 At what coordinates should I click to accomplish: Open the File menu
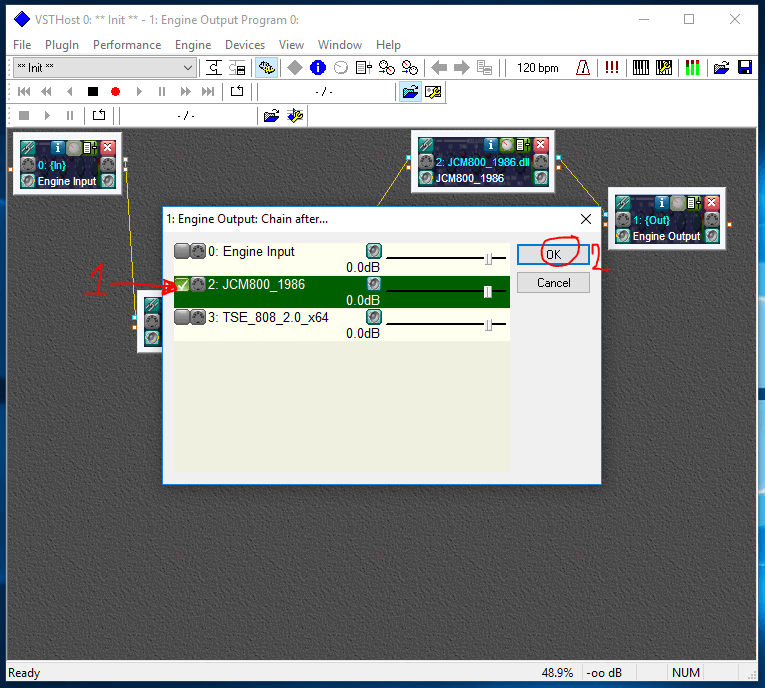pos(22,45)
